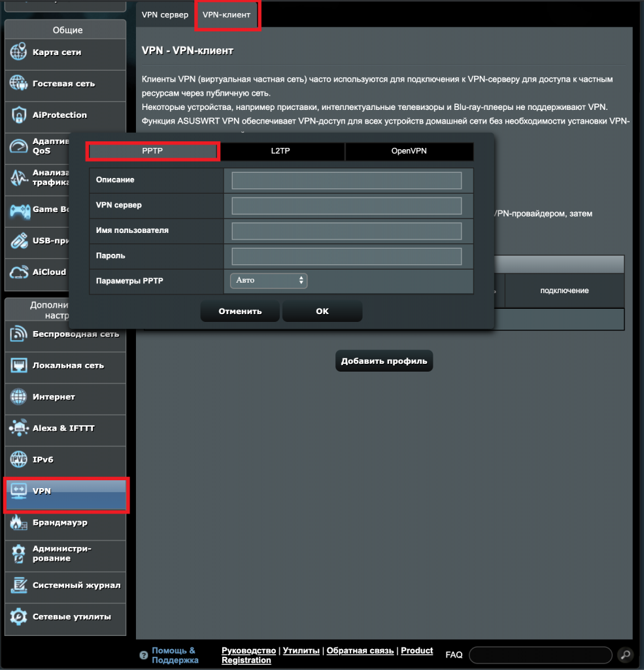Focus the password (Пароль) input field

pos(347,256)
